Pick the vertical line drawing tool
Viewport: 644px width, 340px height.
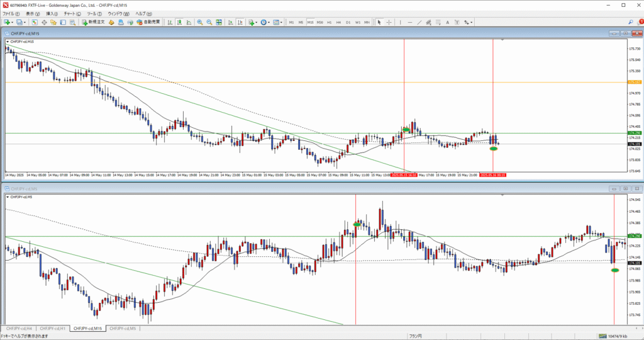pyautogui.click(x=400, y=22)
